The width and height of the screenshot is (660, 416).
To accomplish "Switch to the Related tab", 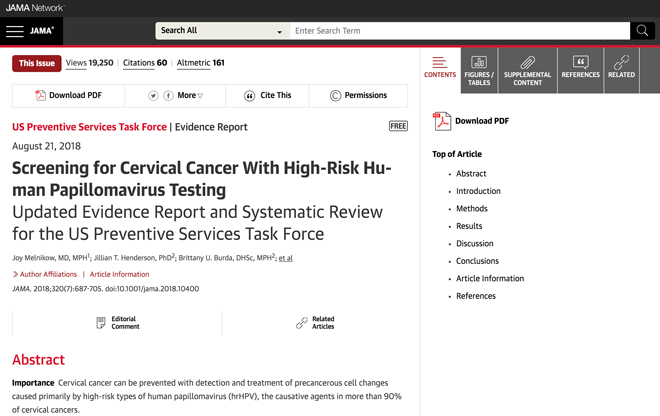I will 621,70.
